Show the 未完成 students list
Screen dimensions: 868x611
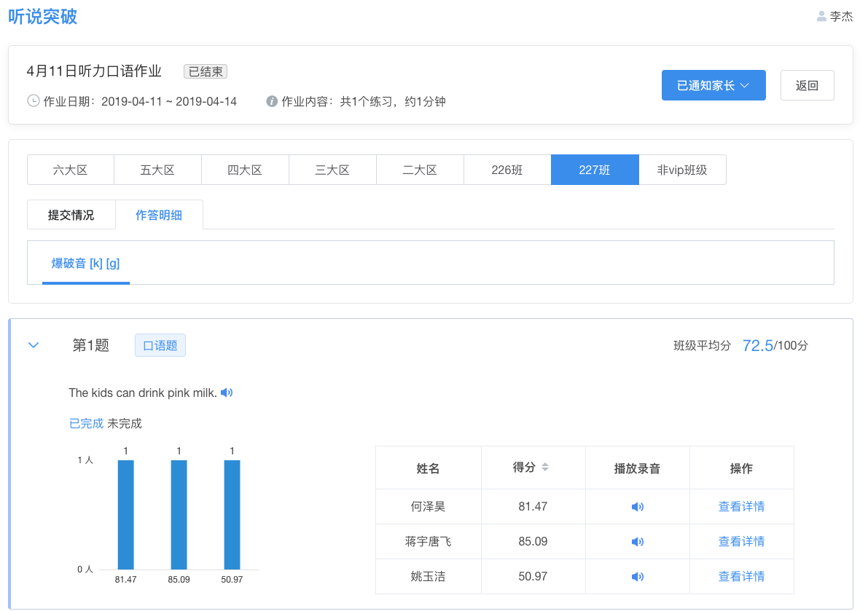[125, 424]
